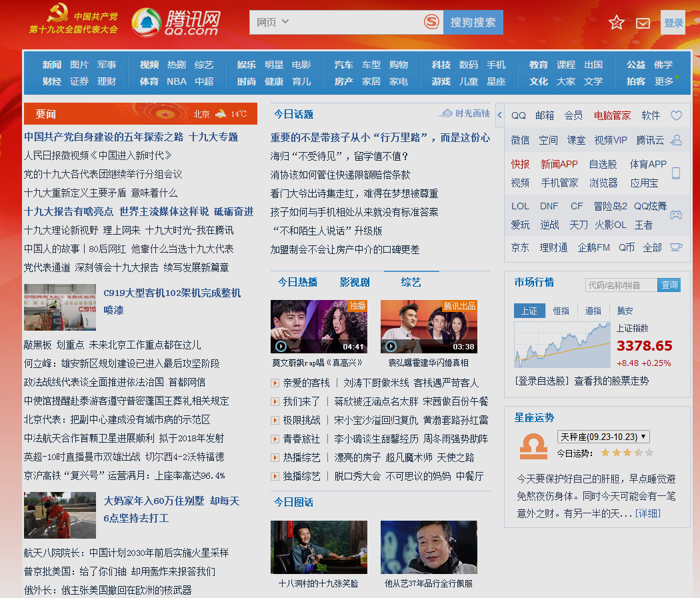Image resolution: width=700 pixels, height=598 pixels.
Task: Play the 莫文蔚飙rap唱 video
Action: click(x=319, y=327)
